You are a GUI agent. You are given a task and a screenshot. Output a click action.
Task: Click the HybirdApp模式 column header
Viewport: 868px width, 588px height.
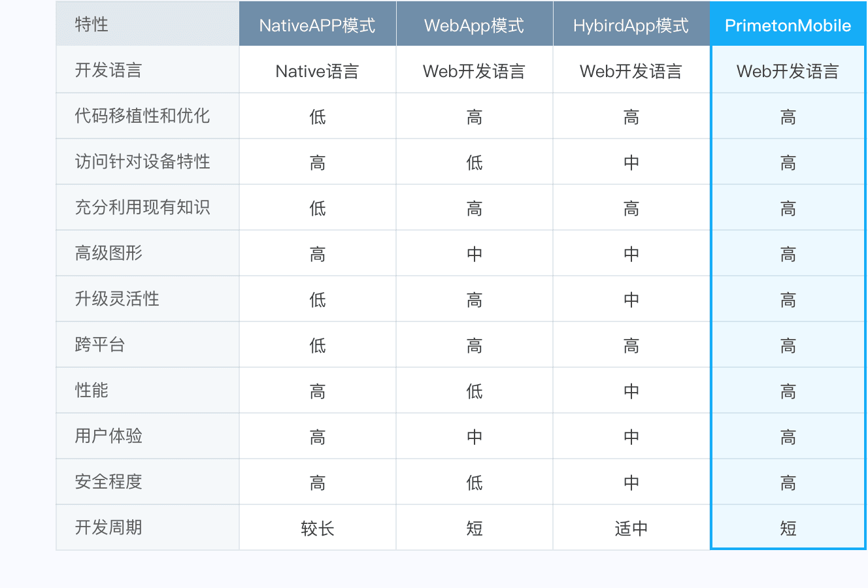(631, 25)
